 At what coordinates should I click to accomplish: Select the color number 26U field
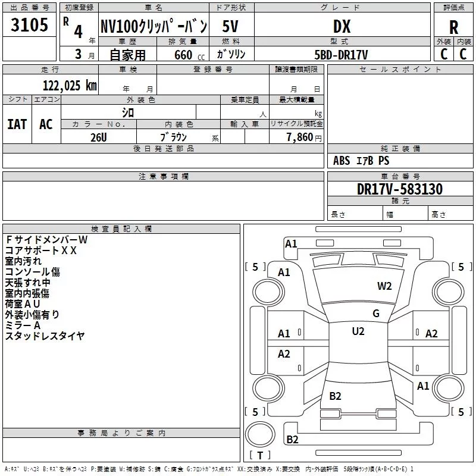[99, 136]
